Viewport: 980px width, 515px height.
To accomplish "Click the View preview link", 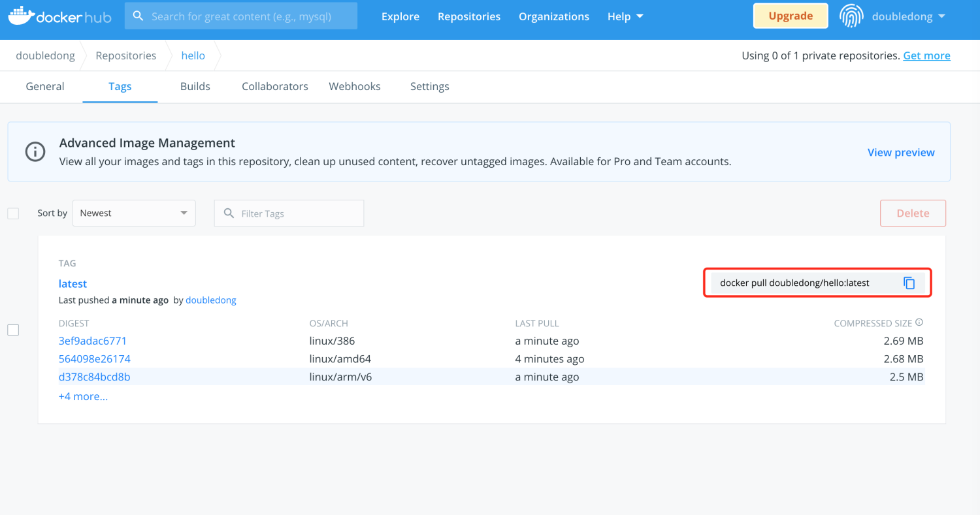I will 901,152.
